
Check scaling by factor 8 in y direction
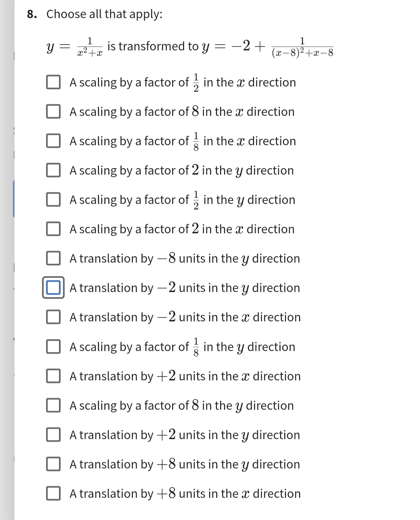[x=54, y=405]
